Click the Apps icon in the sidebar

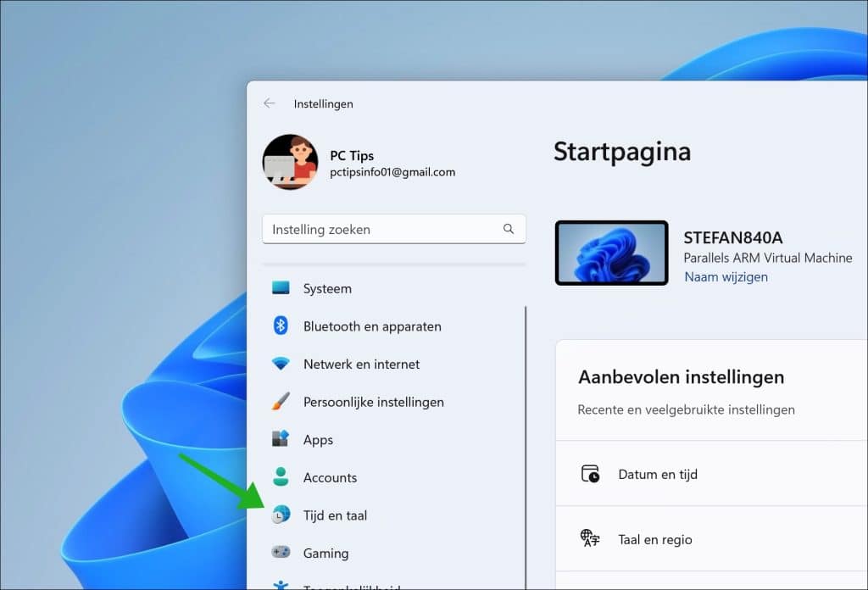[281, 439]
